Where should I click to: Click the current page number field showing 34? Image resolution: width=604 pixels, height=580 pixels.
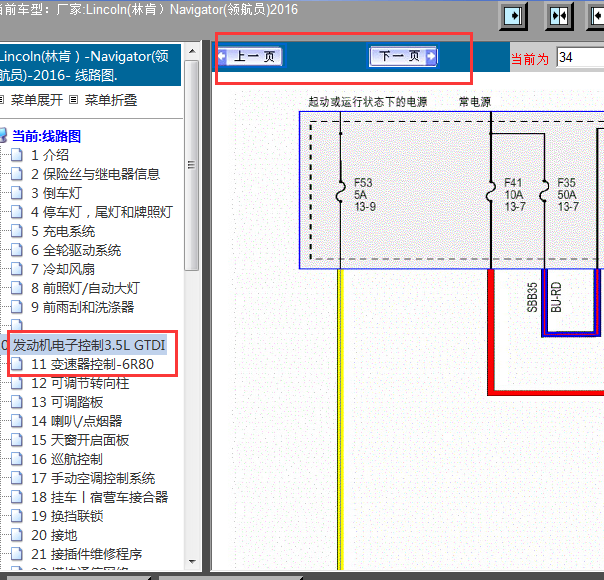580,57
